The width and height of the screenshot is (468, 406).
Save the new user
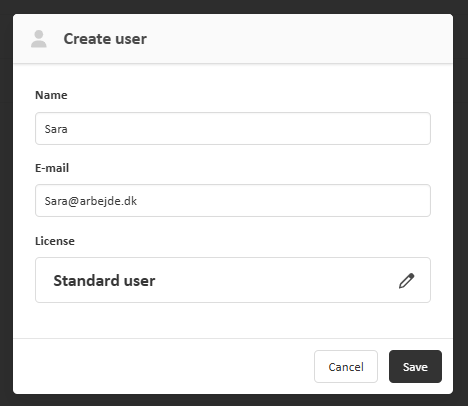click(x=415, y=367)
